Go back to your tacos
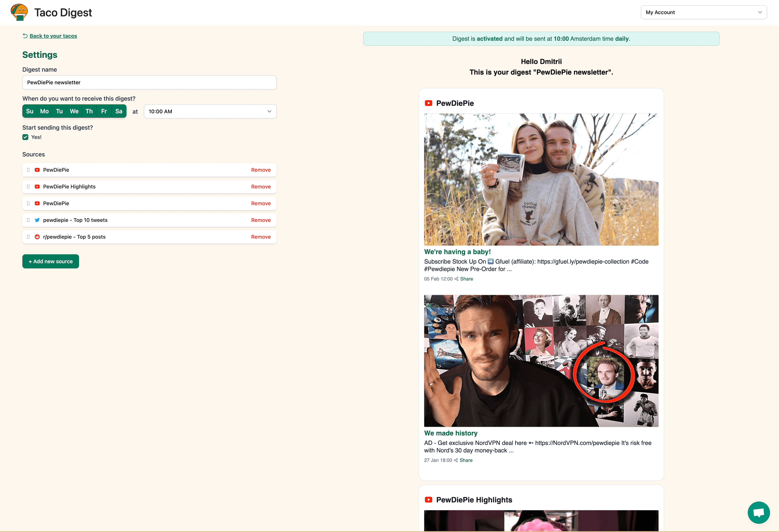779x532 pixels. [53, 36]
